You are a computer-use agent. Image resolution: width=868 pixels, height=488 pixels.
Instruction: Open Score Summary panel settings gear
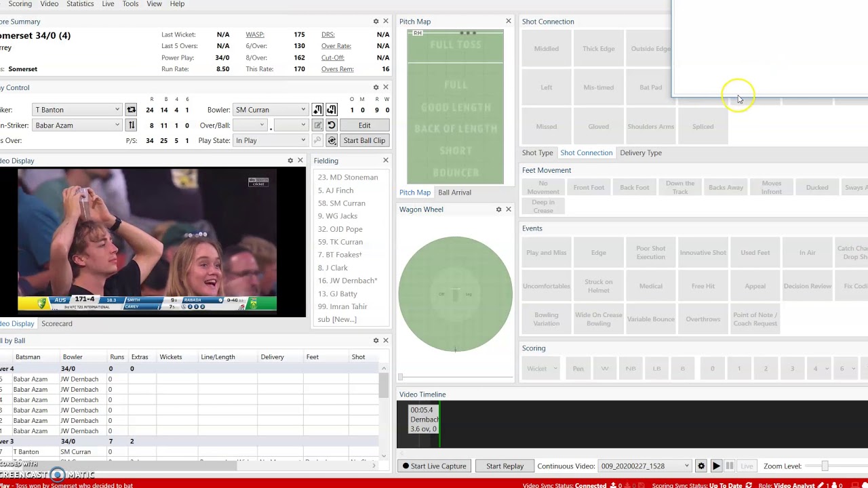[376, 22]
